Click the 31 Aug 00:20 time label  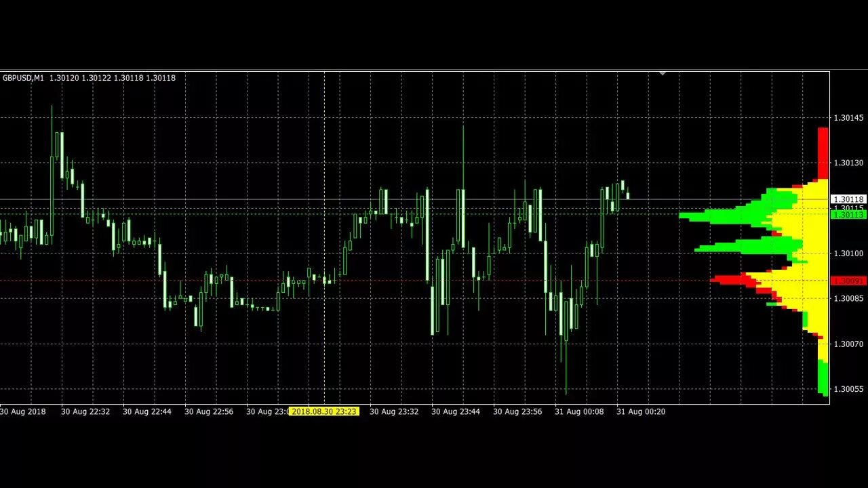tap(641, 411)
